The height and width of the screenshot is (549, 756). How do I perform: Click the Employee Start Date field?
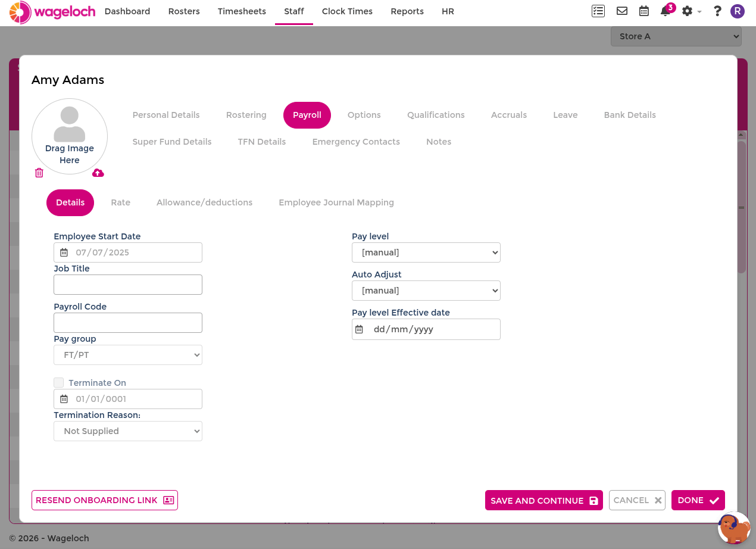128,252
